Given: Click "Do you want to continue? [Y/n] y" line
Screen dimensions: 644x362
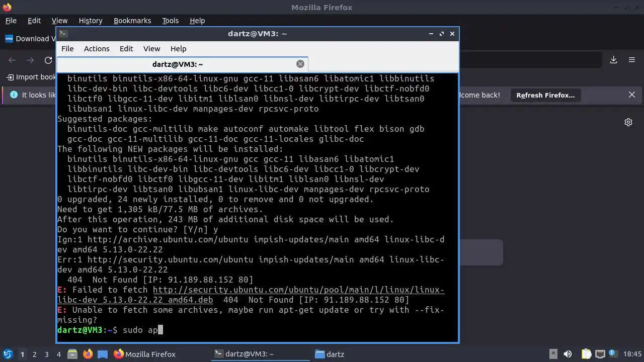Looking at the screenshot, I should click(138, 230).
